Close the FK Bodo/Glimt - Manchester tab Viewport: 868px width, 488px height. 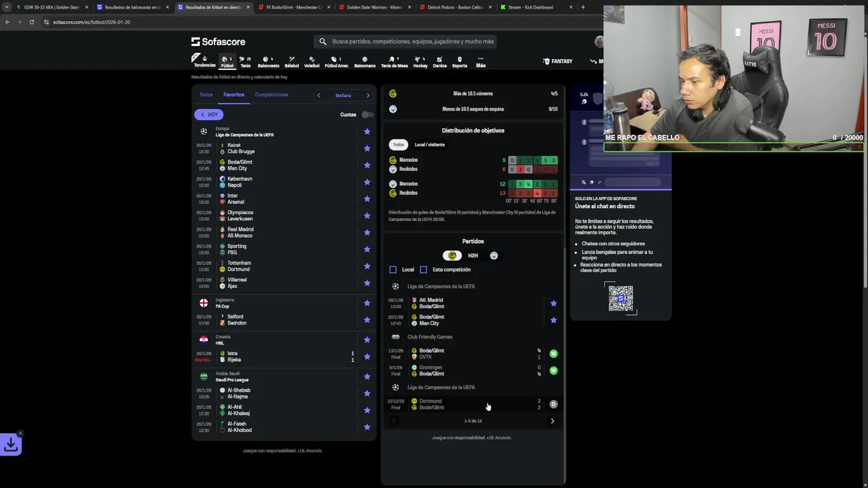[x=329, y=7]
